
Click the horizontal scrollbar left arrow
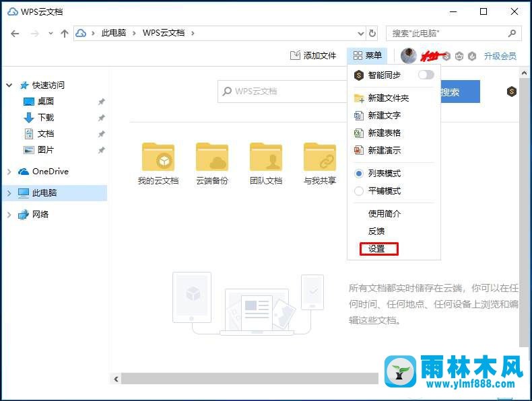116,379
